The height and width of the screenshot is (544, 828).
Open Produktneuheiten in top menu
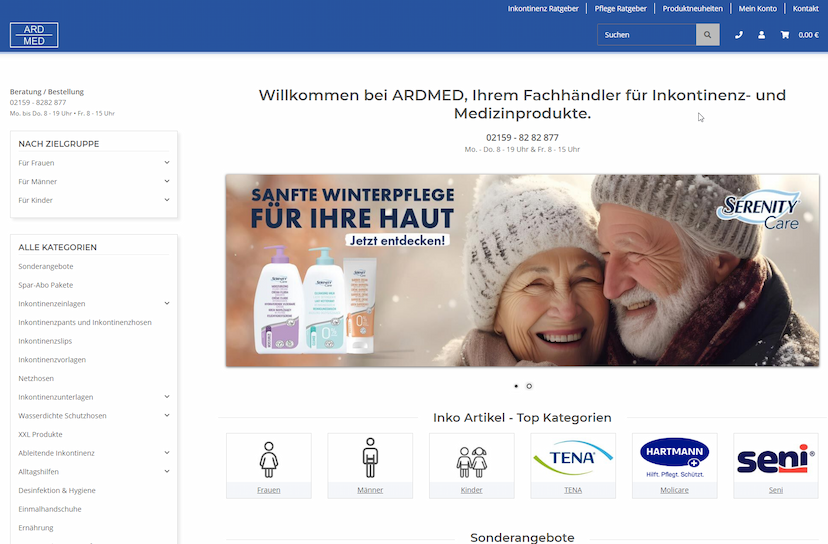point(692,8)
